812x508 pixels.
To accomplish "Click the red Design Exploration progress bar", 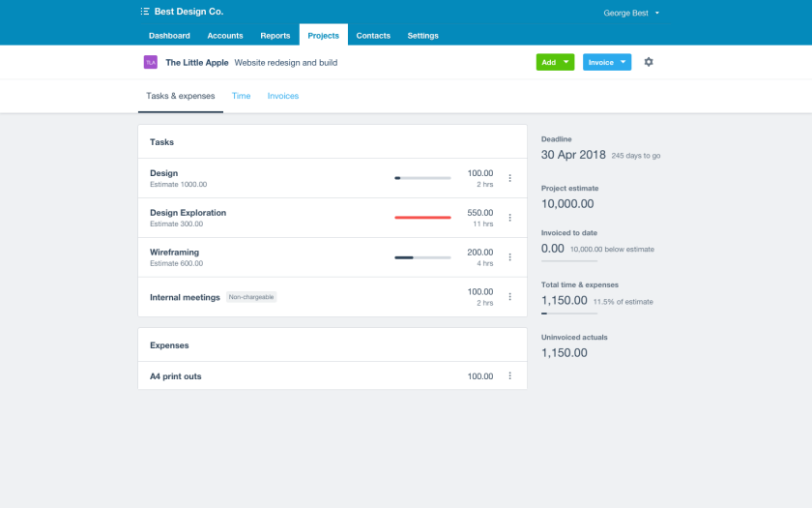I will click(x=422, y=218).
